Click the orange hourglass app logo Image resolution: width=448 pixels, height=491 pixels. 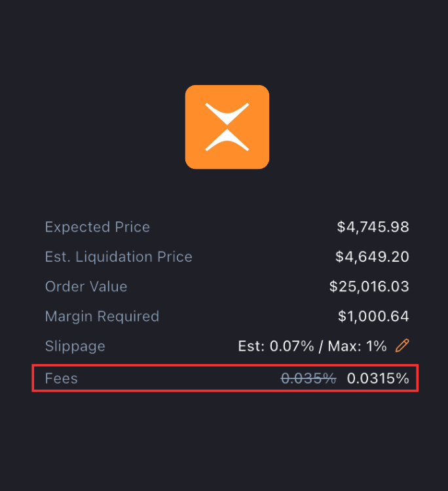click(x=227, y=127)
